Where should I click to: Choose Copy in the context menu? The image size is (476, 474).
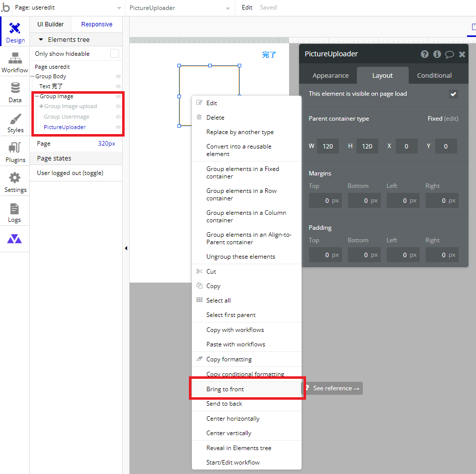(x=247, y=286)
